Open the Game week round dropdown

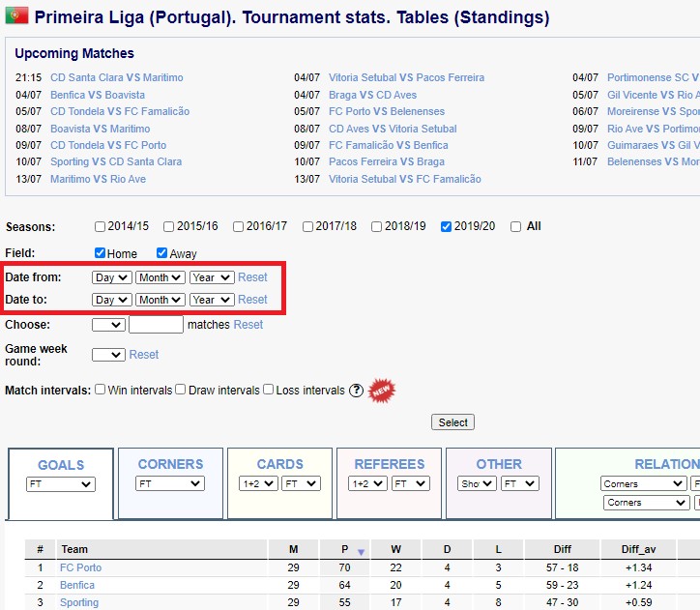coord(108,355)
